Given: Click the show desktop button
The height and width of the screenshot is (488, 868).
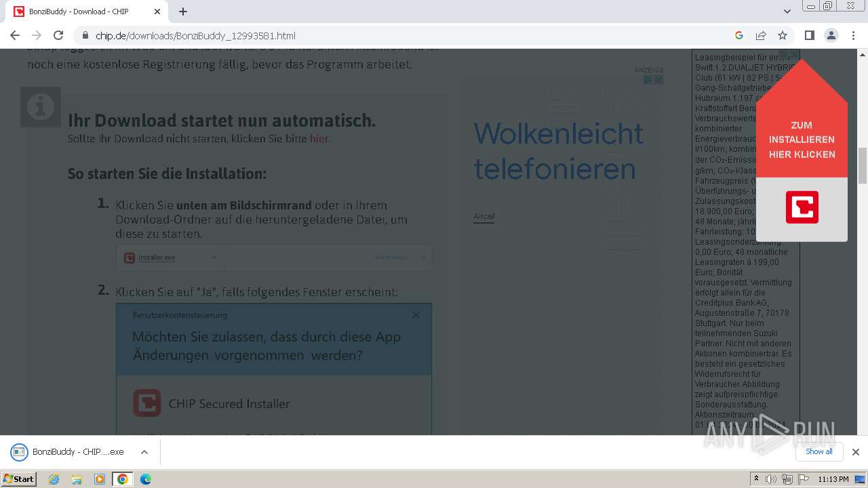Looking at the screenshot, I should [x=861, y=479].
